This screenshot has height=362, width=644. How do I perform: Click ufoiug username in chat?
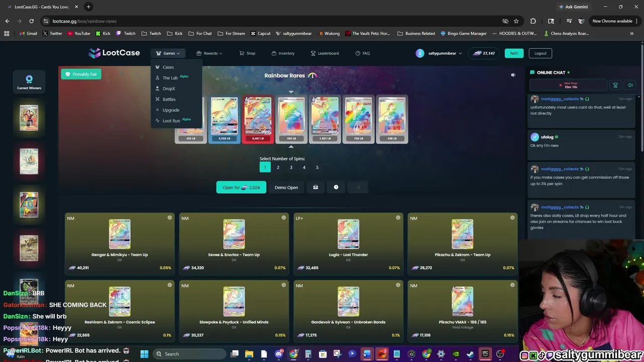(x=547, y=137)
